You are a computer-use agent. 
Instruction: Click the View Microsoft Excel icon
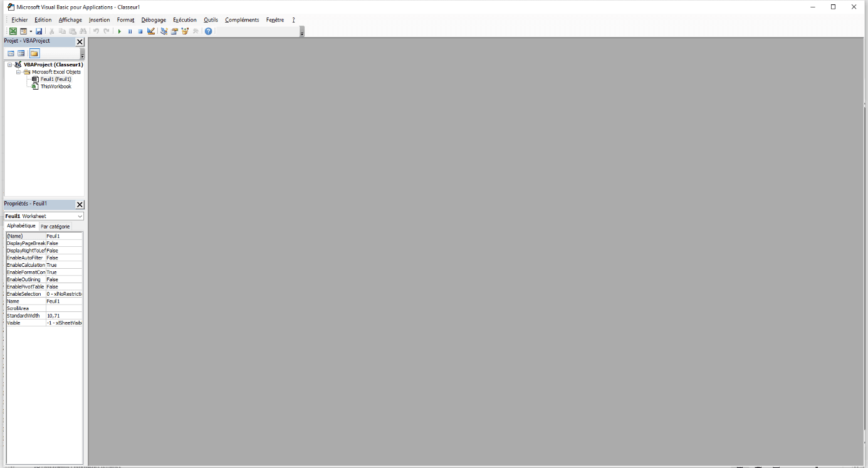(13, 31)
